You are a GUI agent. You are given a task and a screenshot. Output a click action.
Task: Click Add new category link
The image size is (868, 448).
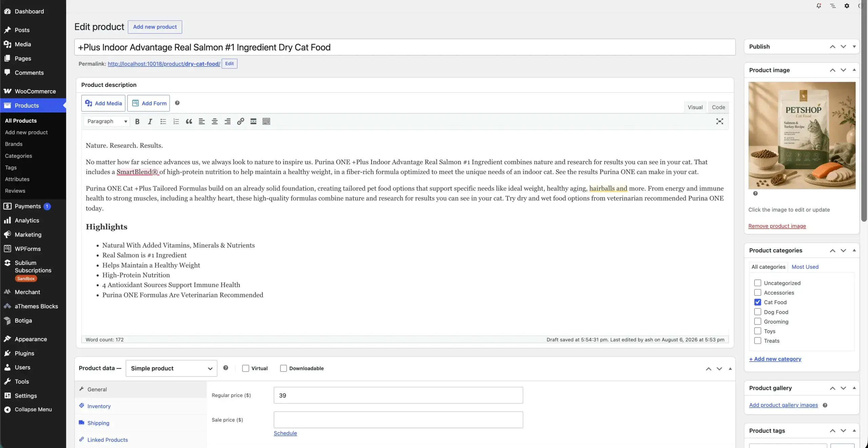[775, 359]
